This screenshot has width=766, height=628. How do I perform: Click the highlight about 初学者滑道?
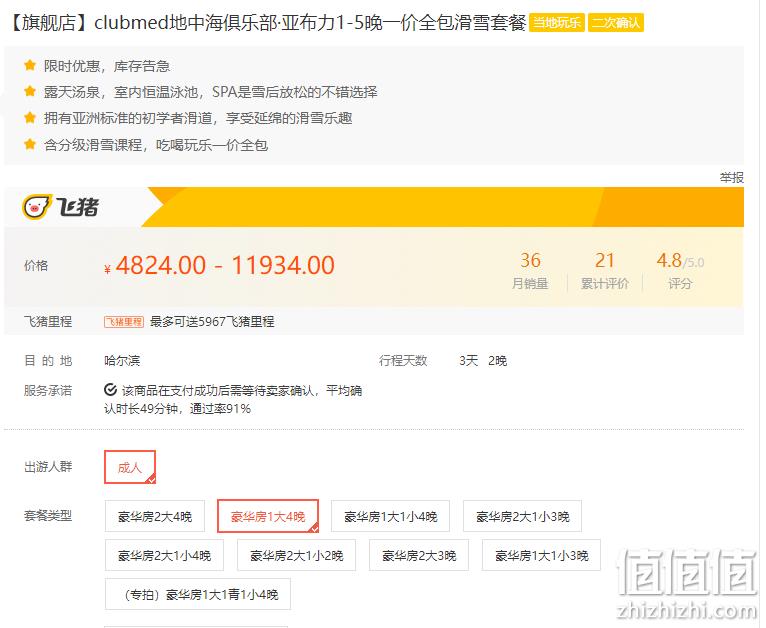tap(198, 118)
